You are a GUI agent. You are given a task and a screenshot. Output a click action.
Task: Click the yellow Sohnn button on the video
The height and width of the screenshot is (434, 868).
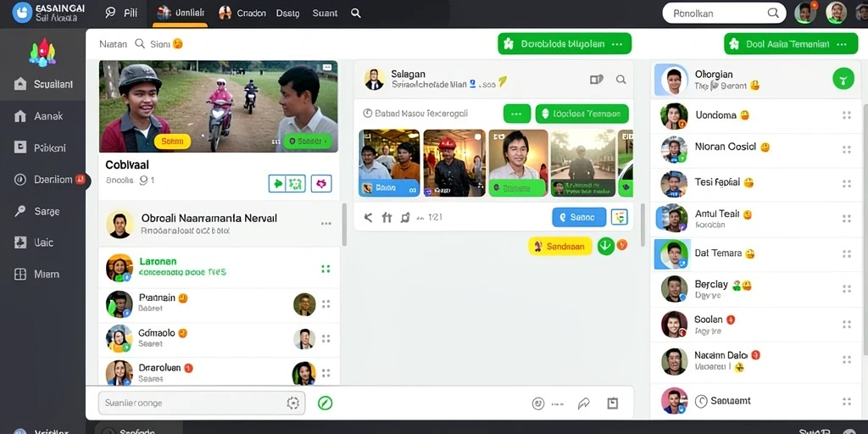pos(172,142)
